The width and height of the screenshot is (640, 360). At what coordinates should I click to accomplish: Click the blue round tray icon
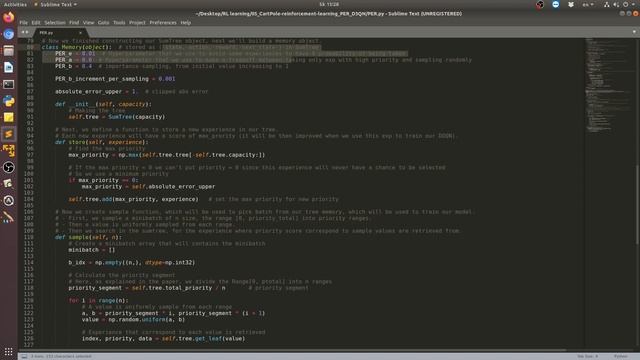(556, 4)
